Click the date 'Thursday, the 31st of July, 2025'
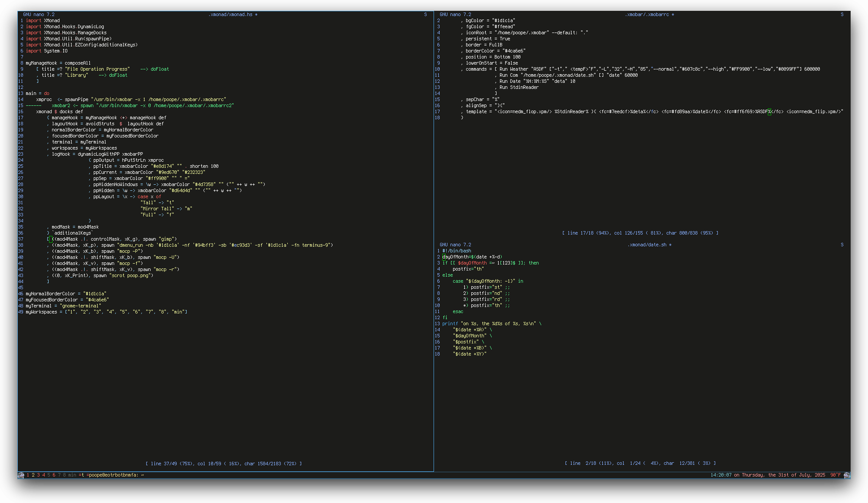Image resolution: width=868 pixels, height=503 pixels. pyautogui.click(x=783, y=475)
